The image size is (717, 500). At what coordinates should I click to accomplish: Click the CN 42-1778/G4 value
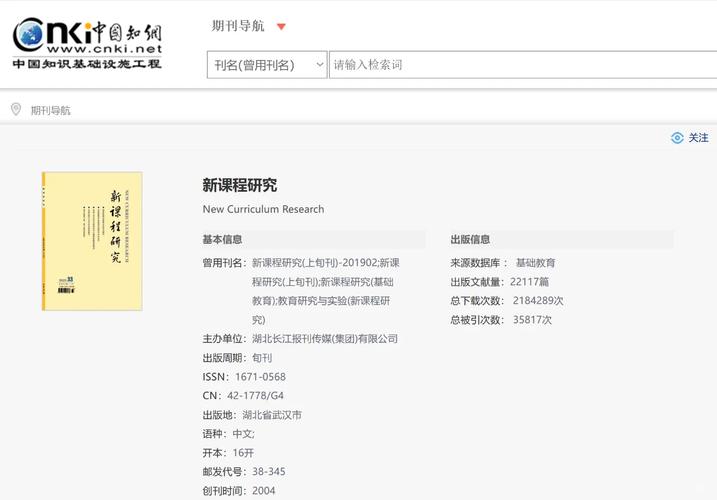click(256, 396)
